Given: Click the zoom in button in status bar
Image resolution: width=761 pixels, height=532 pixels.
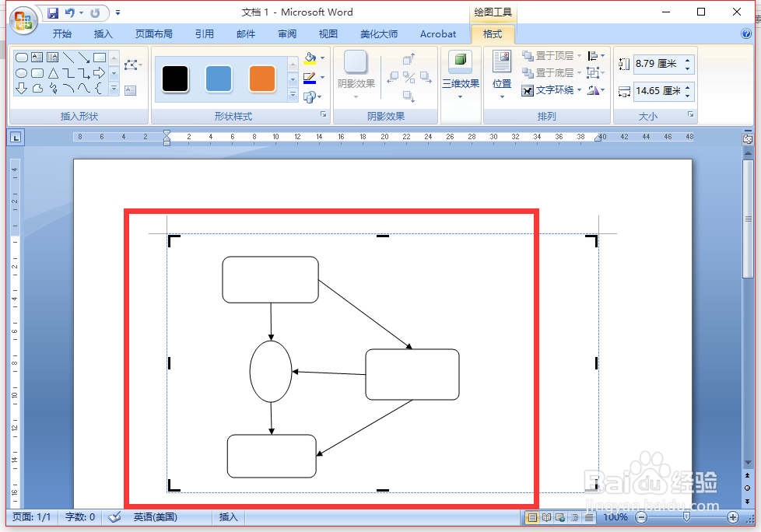Looking at the screenshot, I should 732,516.
